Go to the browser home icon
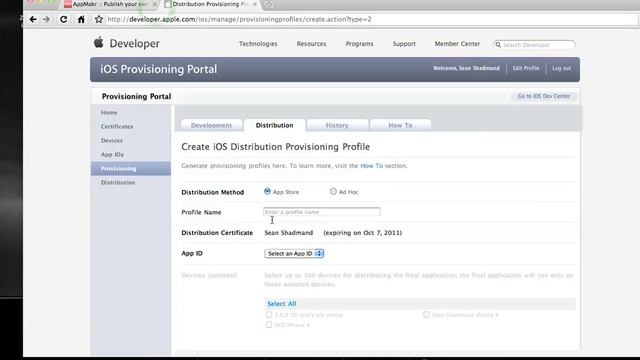 [x=81, y=19]
